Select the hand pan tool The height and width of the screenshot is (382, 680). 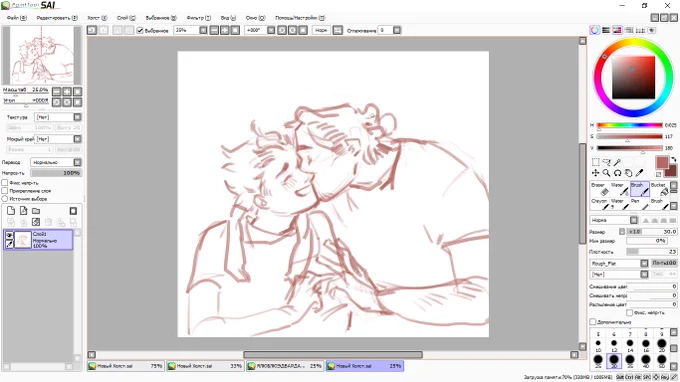coord(628,173)
